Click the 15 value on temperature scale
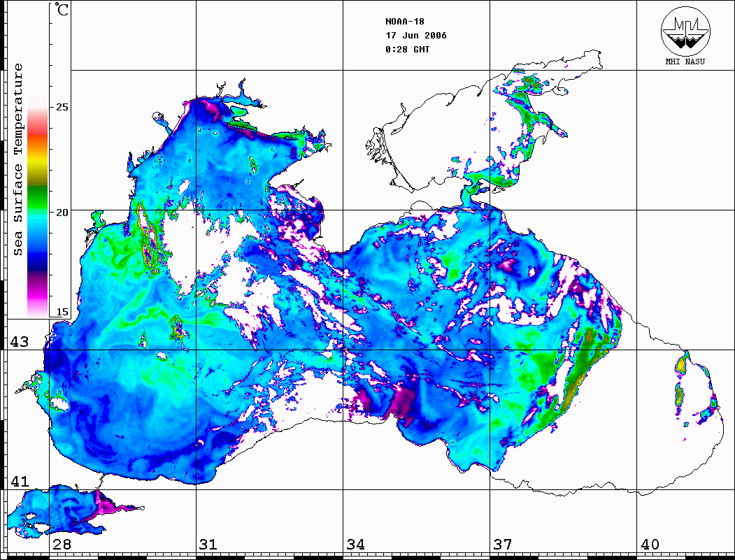Screen dimensions: 735x560 tap(62, 312)
